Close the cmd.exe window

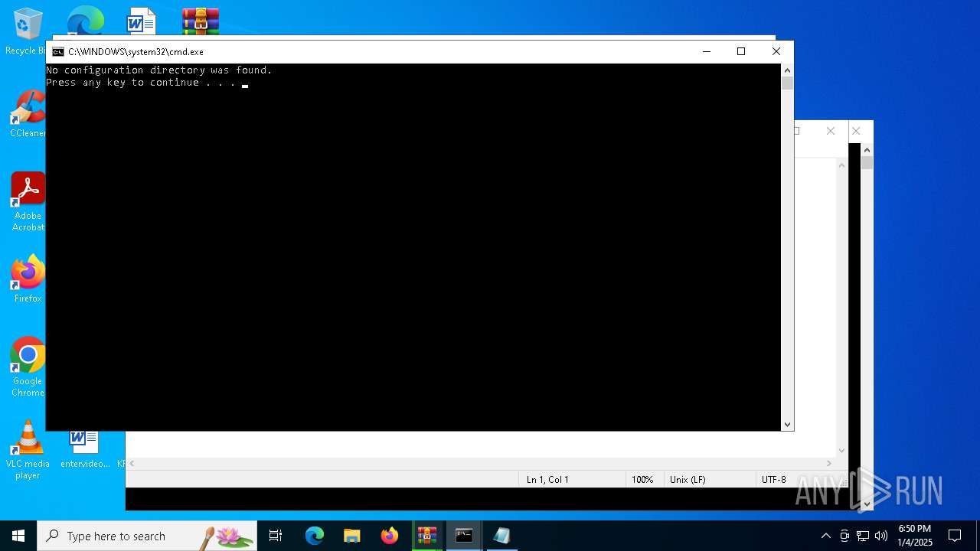[776, 51]
